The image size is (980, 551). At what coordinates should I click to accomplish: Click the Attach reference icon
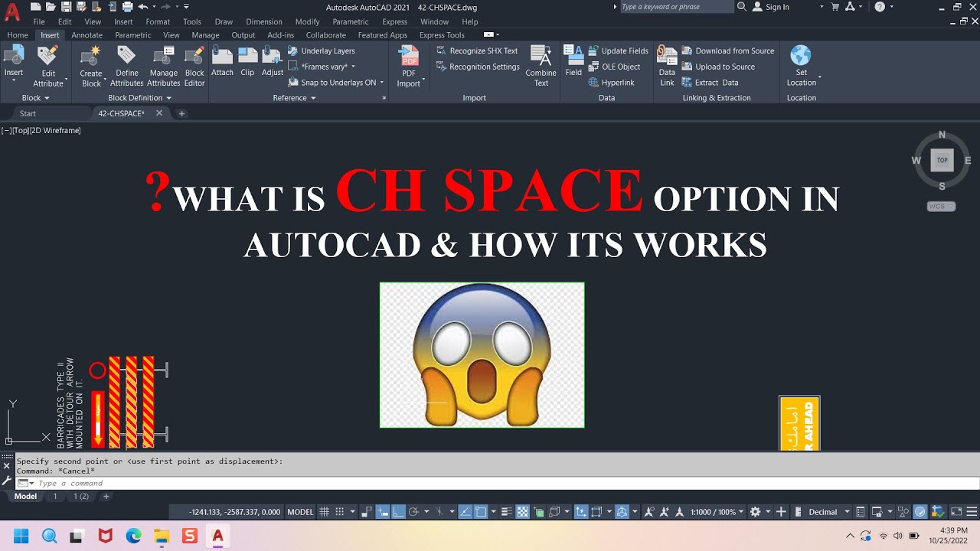coord(222,56)
